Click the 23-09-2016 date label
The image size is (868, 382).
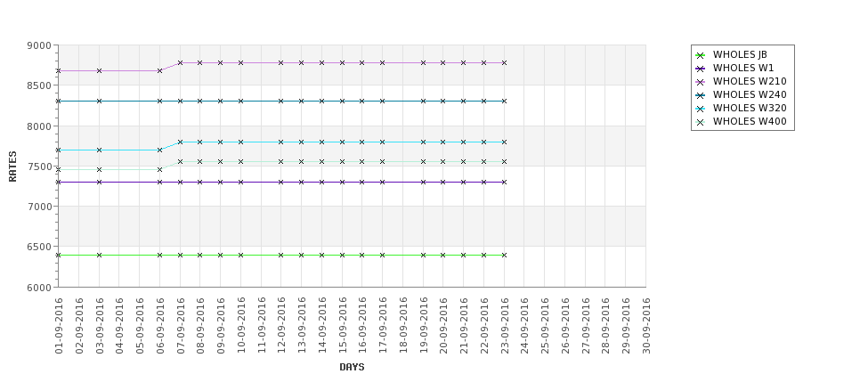point(504,326)
